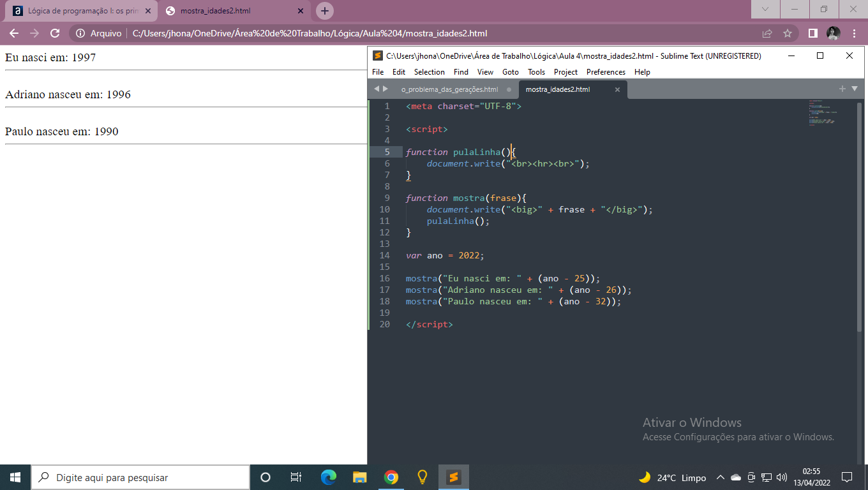The image size is (868, 490).
Task: Switch to Chrome in taskbar
Action: pos(391,477)
